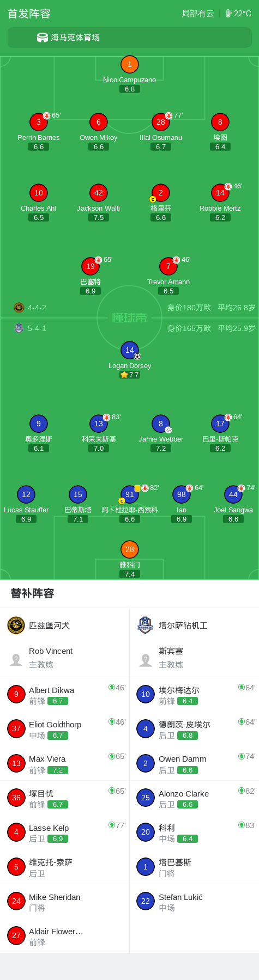The image size is (259, 980).
Task: Click the 匹兹堡河犬 team crest icon
Action: tap(16, 625)
